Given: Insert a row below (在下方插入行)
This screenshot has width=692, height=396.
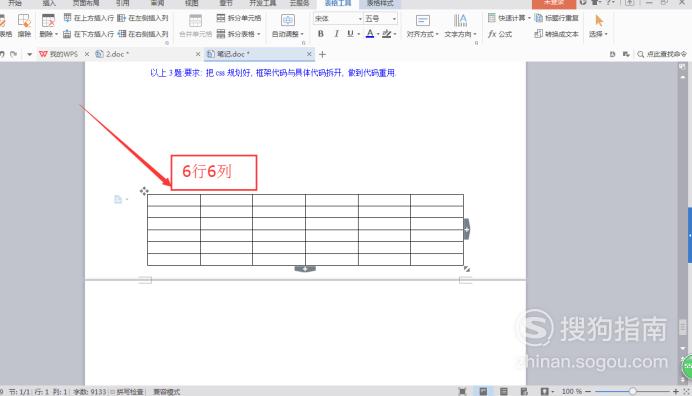Looking at the screenshot, I should [88, 34].
